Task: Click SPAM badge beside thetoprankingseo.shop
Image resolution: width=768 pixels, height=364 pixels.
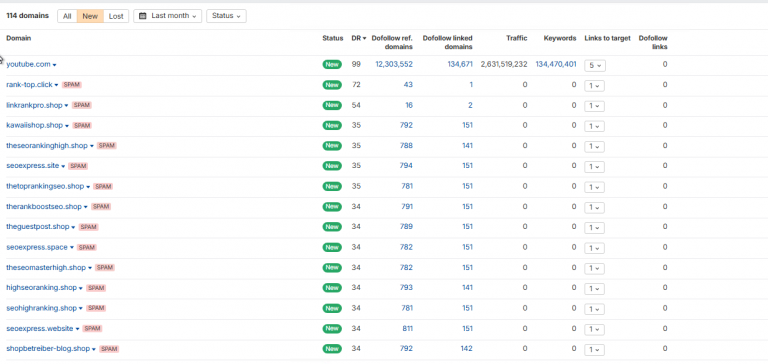Action: (x=103, y=187)
